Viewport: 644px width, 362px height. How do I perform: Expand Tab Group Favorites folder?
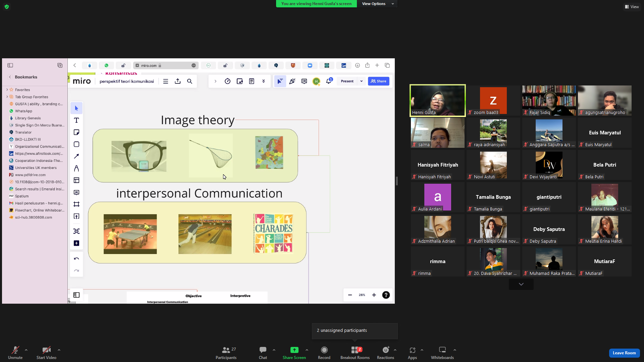(7, 97)
